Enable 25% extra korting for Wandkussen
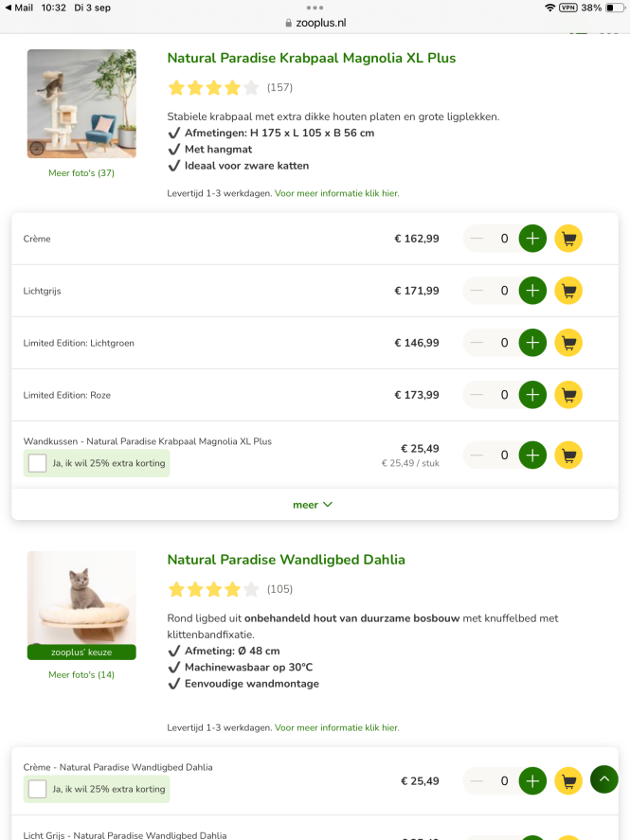 click(38, 463)
